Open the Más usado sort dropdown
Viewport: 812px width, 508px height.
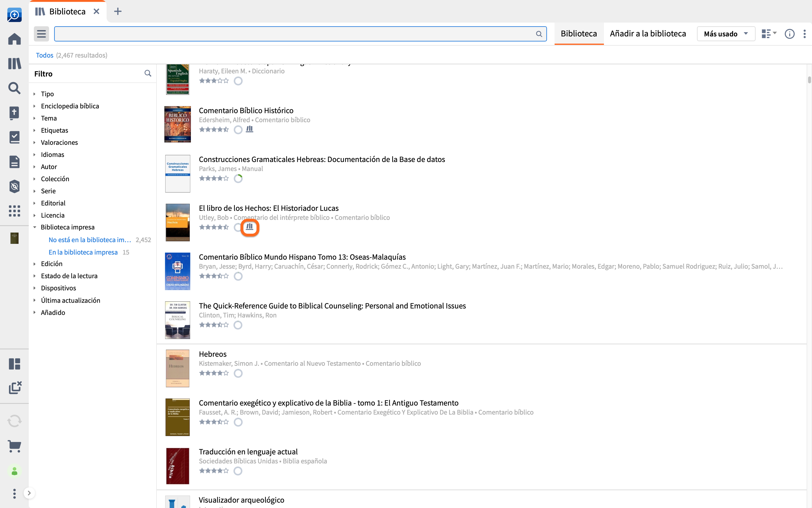[x=726, y=34]
